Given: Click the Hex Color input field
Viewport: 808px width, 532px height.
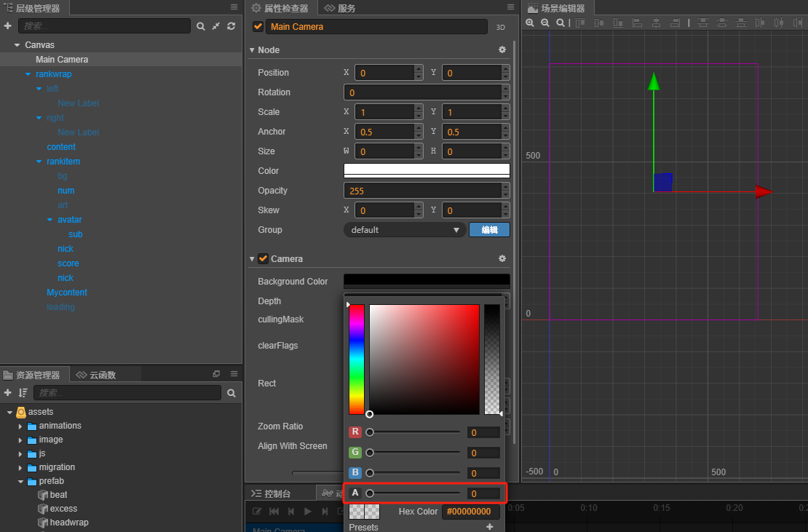Looking at the screenshot, I should [471, 512].
